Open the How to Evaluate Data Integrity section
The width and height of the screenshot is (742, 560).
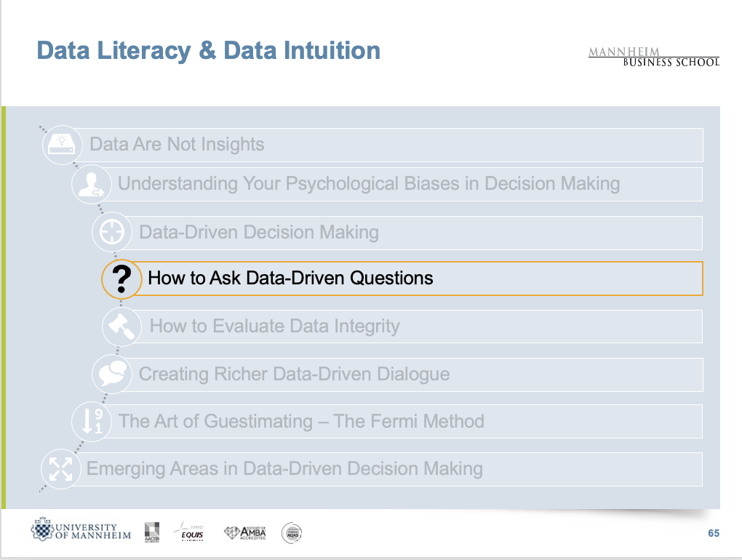(274, 326)
